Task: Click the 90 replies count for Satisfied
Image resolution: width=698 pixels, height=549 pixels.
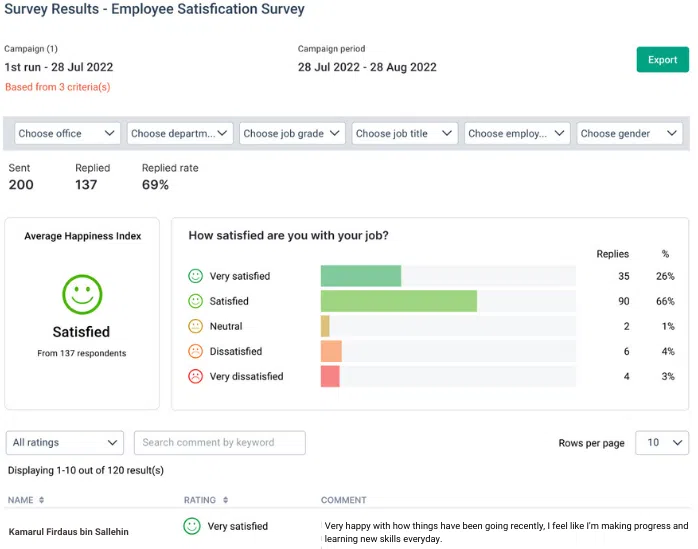Action: click(624, 301)
